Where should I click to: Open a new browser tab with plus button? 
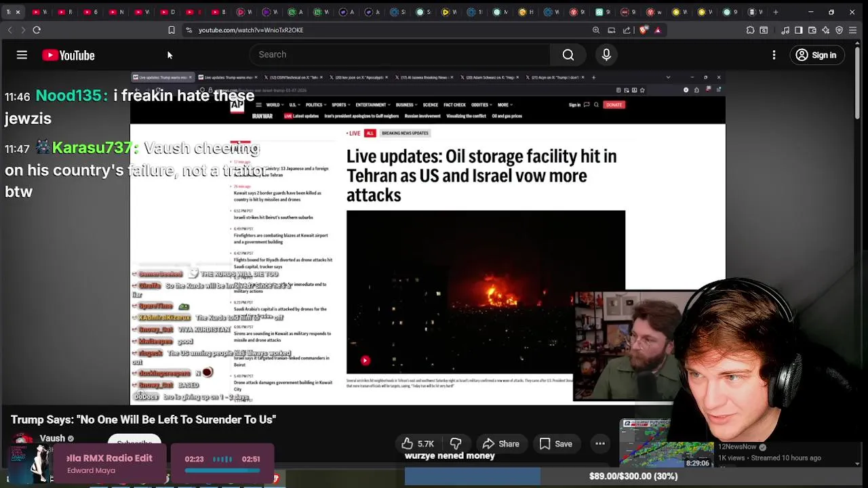click(776, 12)
